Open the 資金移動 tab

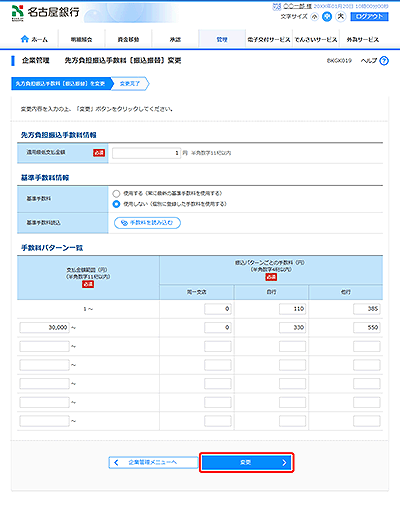[128, 39]
